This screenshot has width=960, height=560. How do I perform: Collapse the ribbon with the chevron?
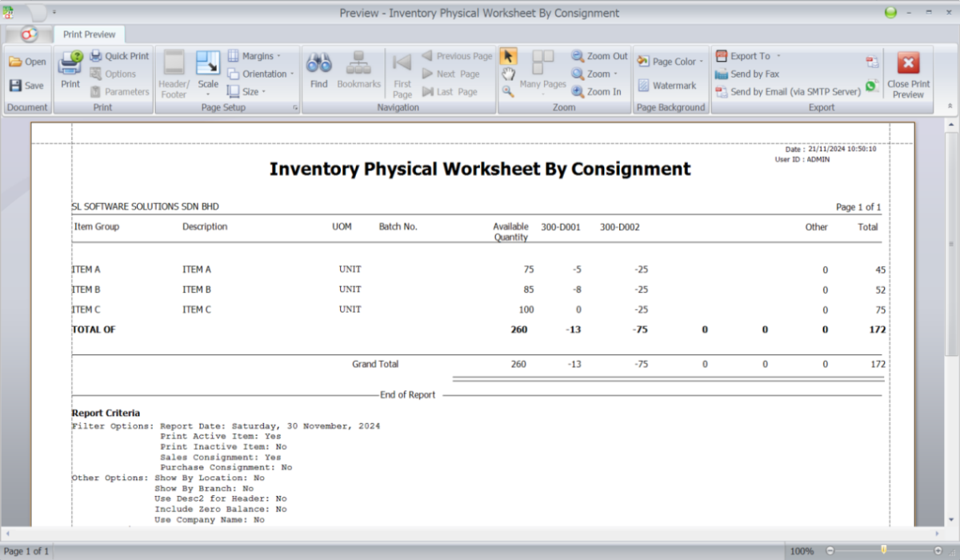[x=950, y=106]
